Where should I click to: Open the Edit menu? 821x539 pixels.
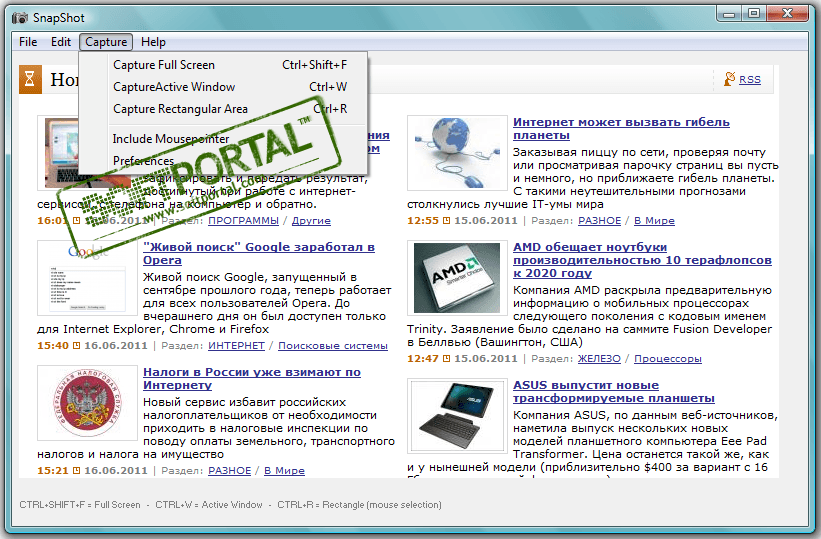61,42
